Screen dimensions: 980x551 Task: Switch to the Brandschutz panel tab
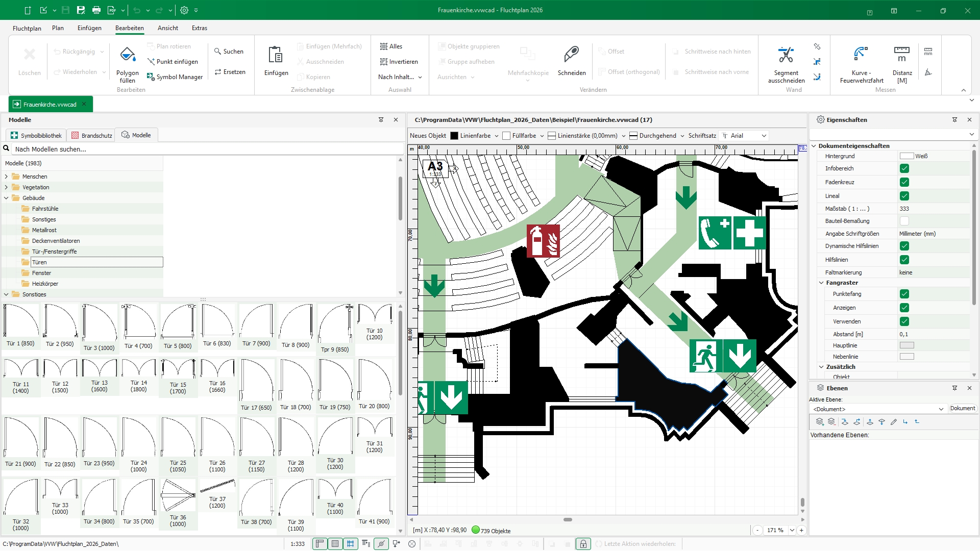(91, 136)
